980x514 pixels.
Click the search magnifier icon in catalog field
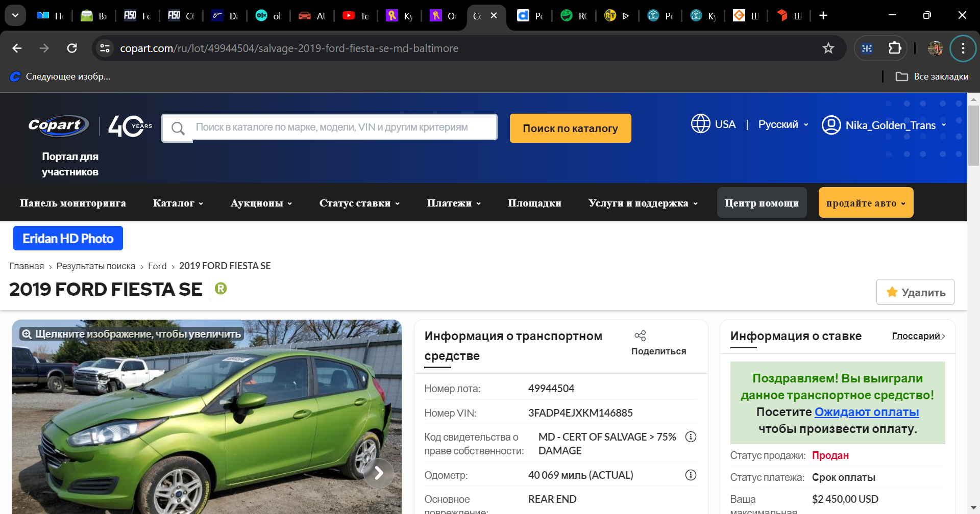tap(178, 128)
